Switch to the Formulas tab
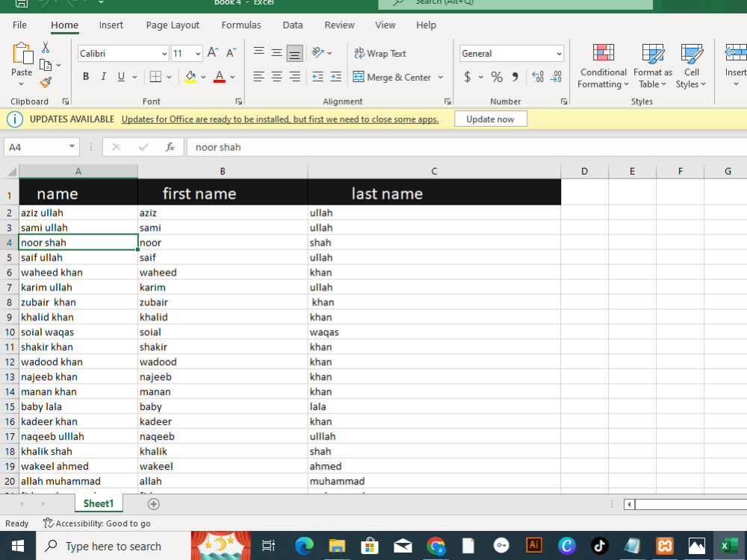The image size is (747, 560). (241, 25)
